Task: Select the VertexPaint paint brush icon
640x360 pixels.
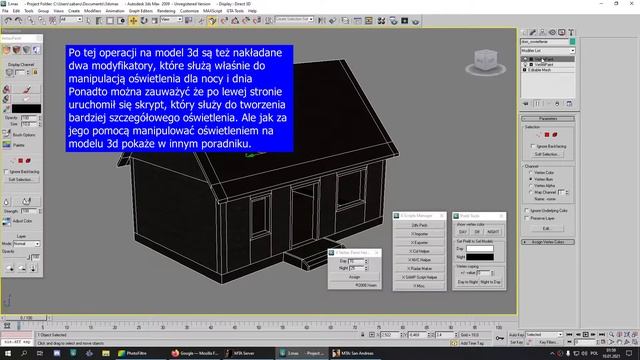Action: [x=27, y=89]
